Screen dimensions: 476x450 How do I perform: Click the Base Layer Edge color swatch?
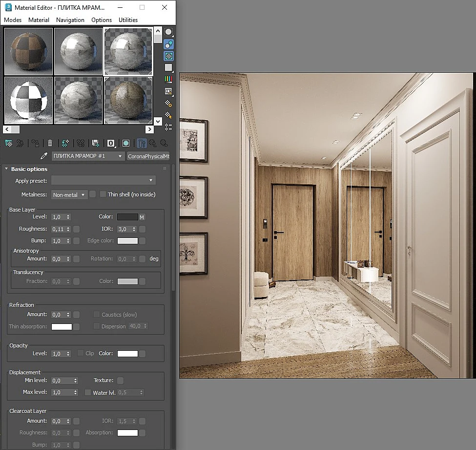click(127, 241)
